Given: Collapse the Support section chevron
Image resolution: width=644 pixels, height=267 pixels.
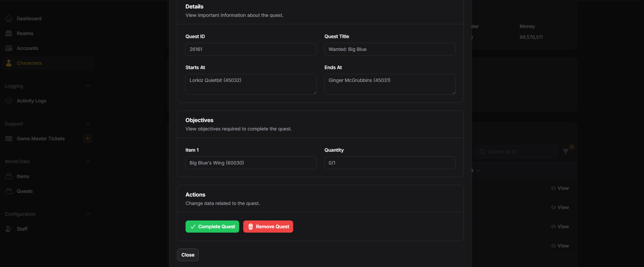Looking at the screenshot, I should pos(88,124).
